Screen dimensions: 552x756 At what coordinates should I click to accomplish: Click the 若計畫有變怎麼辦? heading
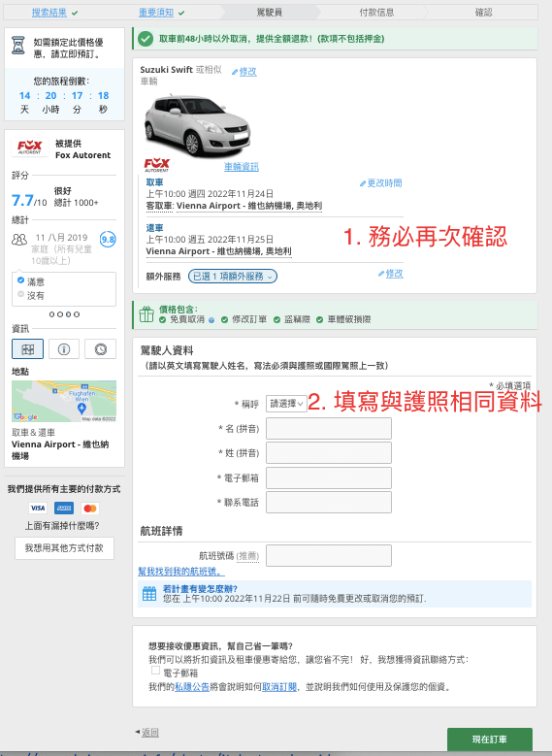coord(200,589)
